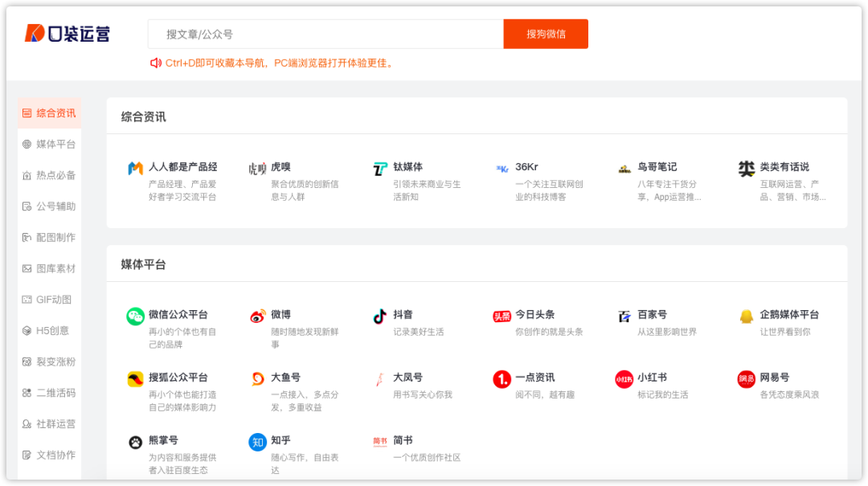Select 综合资讯 in the sidebar
The height and width of the screenshot is (486, 868).
[x=49, y=113]
